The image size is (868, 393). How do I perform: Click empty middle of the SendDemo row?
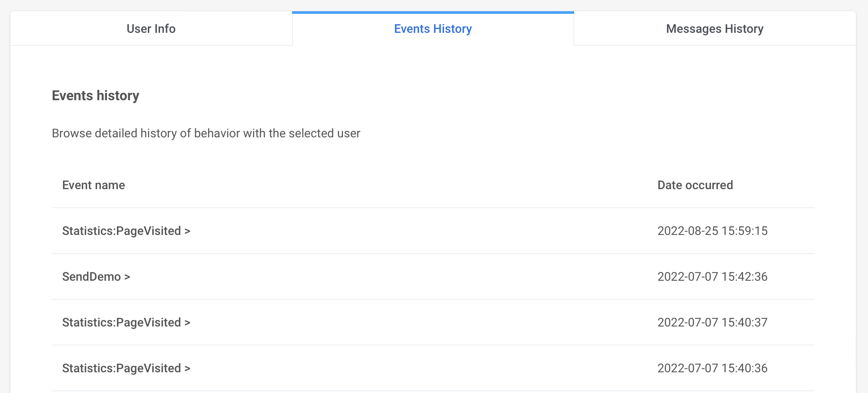pos(388,276)
